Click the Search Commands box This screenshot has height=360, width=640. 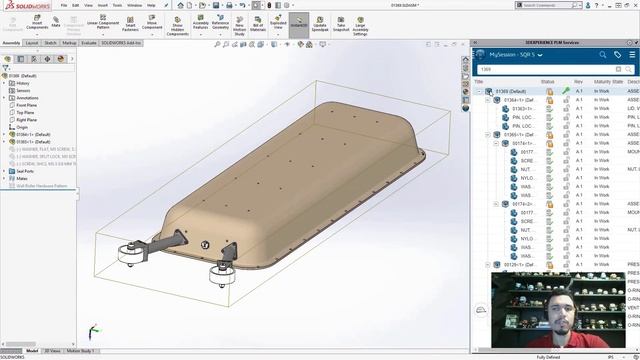(x=548, y=5)
